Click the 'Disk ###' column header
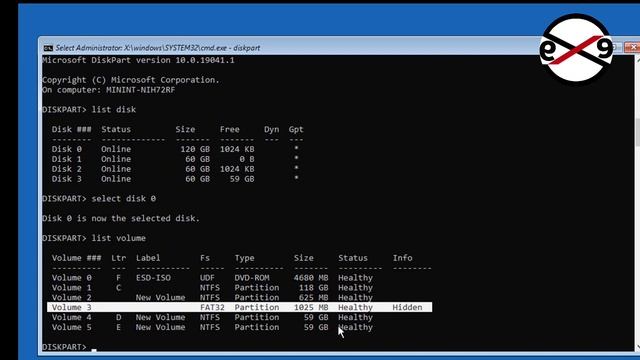Image resolution: width=640 pixels, height=360 pixels. tap(71, 129)
